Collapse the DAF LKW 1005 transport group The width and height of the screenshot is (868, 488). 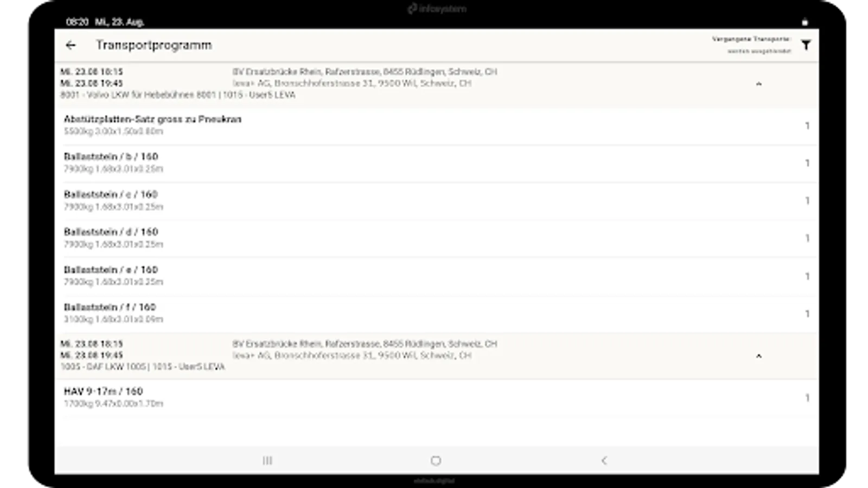[x=758, y=356]
